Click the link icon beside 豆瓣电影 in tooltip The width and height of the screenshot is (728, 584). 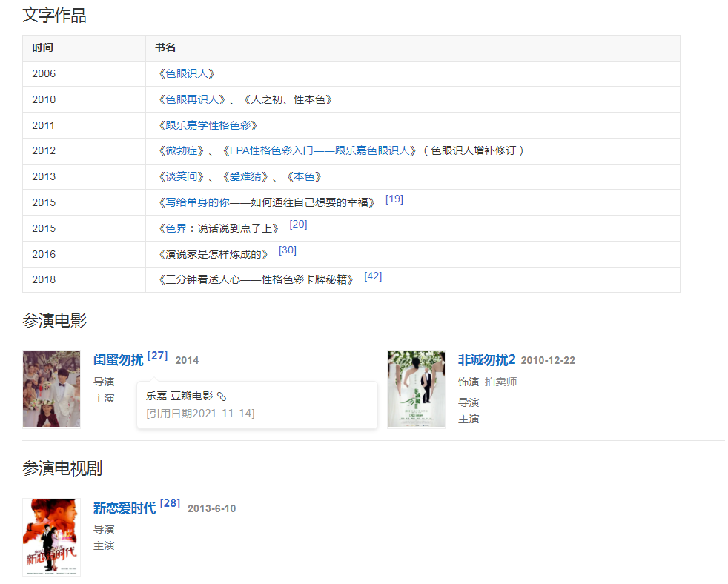221,396
